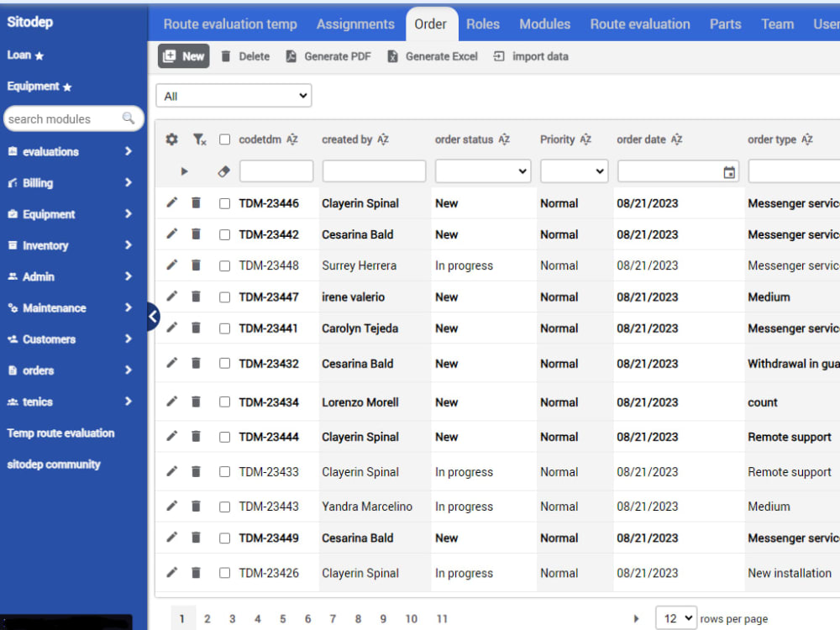Image resolution: width=840 pixels, height=630 pixels.
Task: Delete order TDM-23446 using trash icon
Action: [x=196, y=202]
